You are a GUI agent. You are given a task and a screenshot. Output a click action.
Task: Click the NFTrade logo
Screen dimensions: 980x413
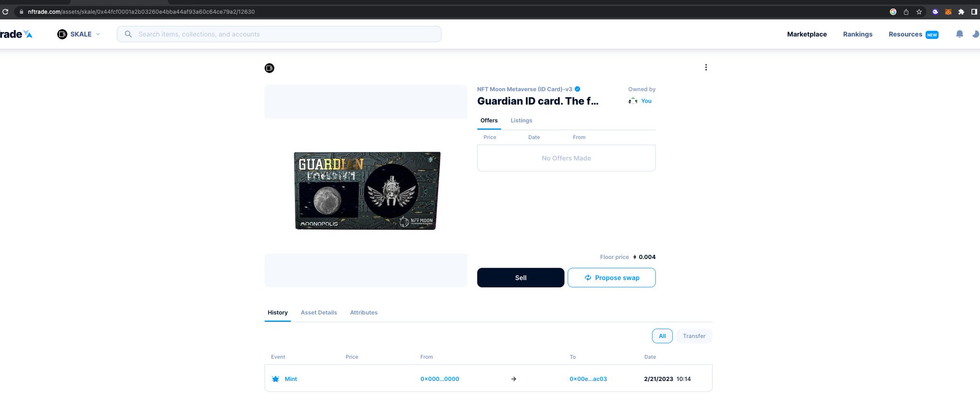16,34
